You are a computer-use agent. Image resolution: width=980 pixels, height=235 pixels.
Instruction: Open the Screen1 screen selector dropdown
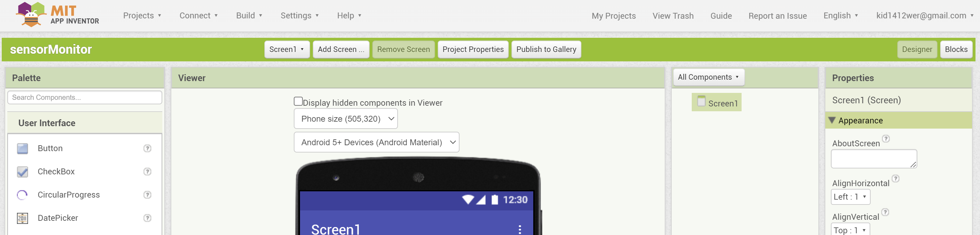coord(287,50)
